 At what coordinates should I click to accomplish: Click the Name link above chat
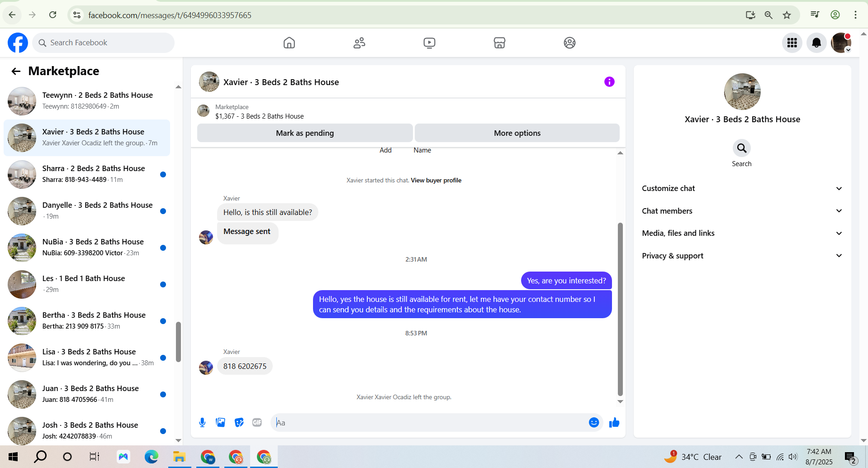point(422,150)
